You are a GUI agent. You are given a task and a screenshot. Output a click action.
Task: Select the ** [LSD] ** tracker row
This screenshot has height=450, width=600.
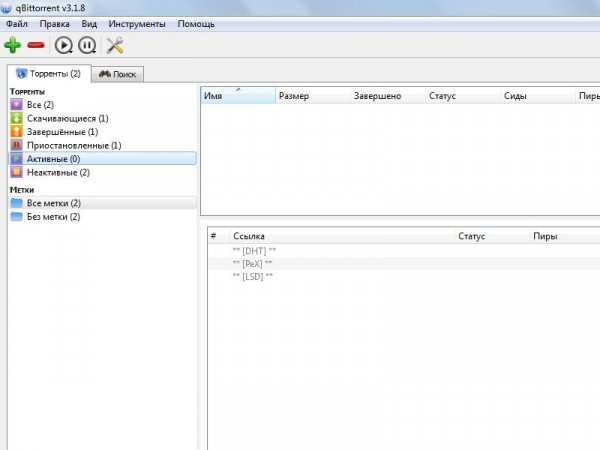404,276
